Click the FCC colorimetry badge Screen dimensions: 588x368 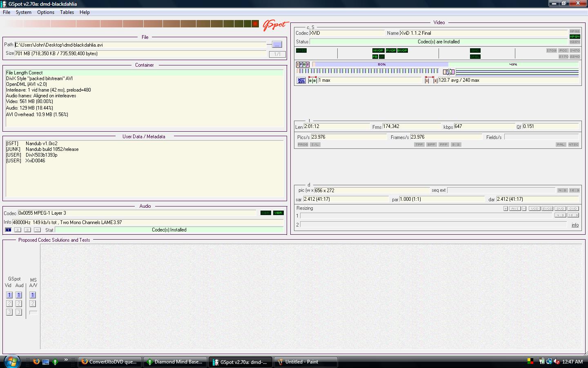pyautogui.click(x=563, y=50)
